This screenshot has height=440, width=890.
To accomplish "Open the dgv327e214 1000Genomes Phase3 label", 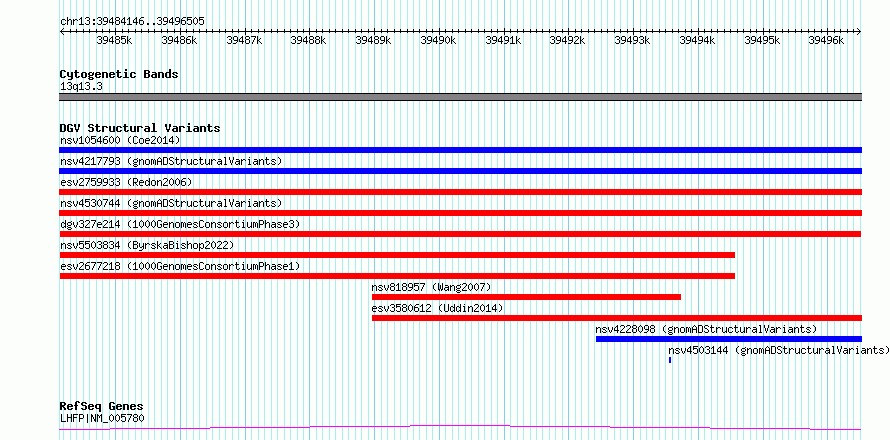I will tap(180, 224).
